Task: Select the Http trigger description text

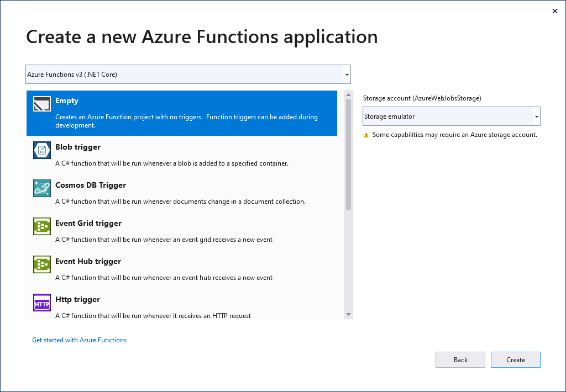Action: click(x=153, y=316)
